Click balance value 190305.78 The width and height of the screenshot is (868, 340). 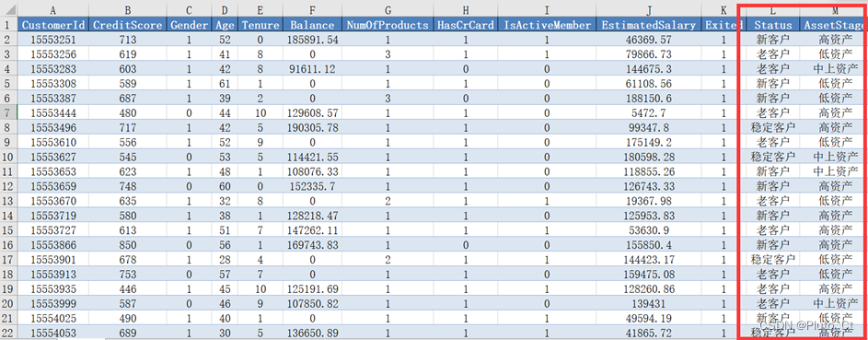point(313,127)
